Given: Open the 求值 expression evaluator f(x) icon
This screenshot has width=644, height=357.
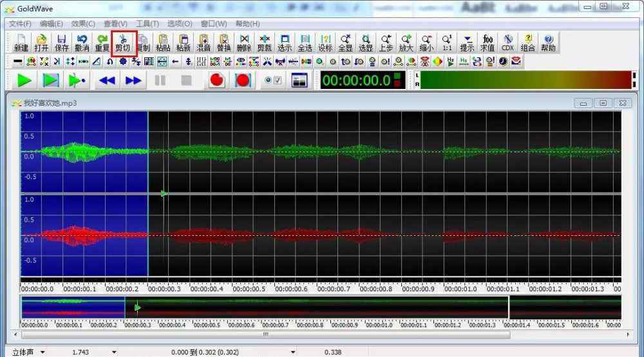Looking at the screenshot, I should [x=488, y=43].
